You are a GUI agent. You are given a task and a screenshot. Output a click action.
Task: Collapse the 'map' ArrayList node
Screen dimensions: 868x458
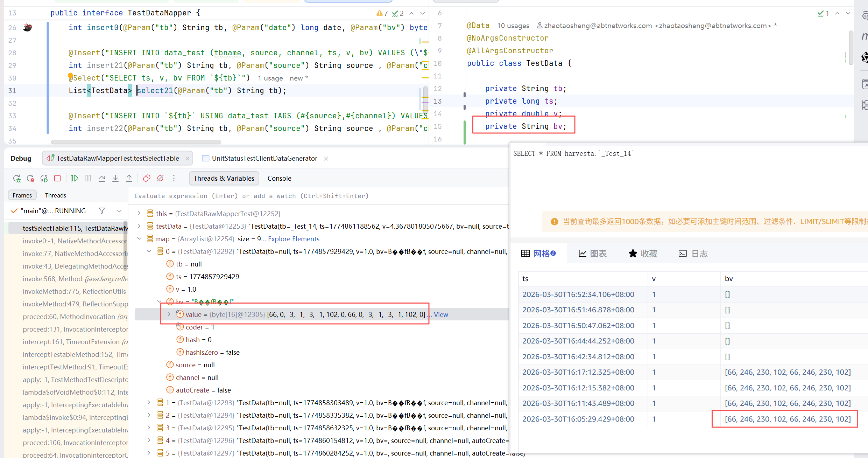[x=139, y=238]
